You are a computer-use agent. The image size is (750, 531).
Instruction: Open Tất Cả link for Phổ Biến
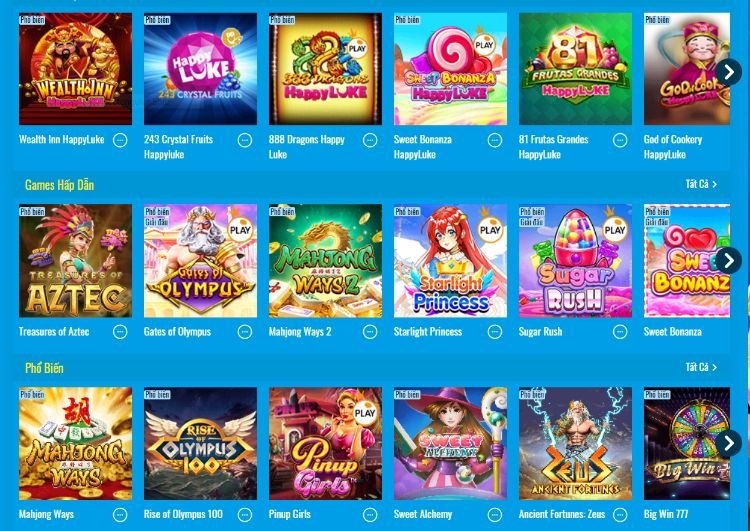(x=701, y=367)
